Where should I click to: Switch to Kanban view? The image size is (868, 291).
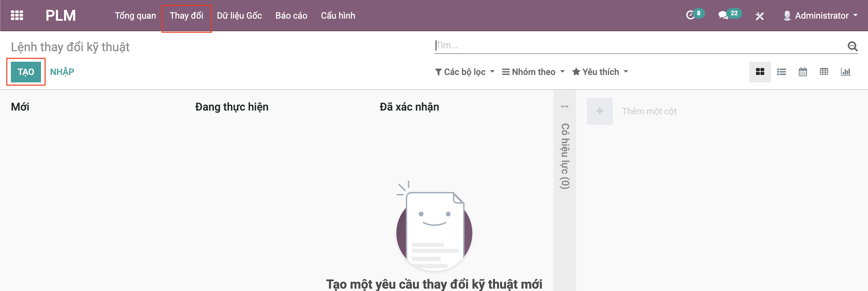(760, 72)
